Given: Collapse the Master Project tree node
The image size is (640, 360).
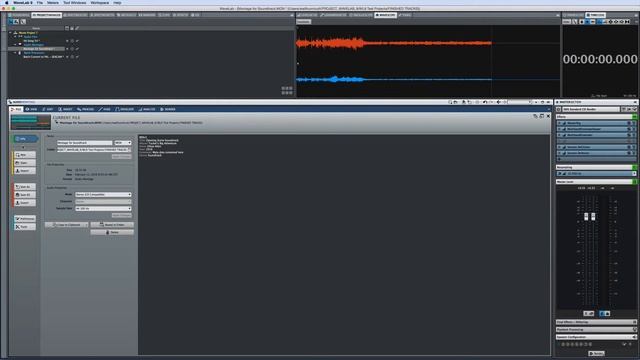Looking at the screenshot, I should pos(11,33).
